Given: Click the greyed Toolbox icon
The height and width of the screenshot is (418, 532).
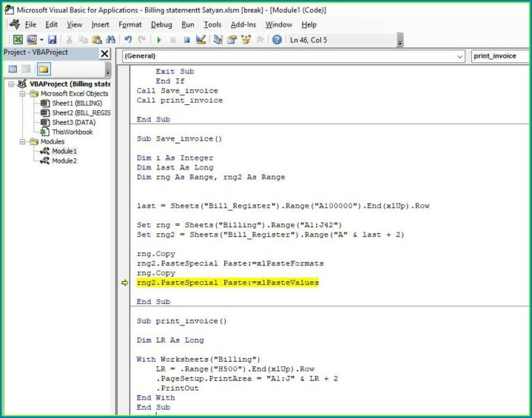Looking at the screenshot, I should pyautogui.click(x=260, y=40).
